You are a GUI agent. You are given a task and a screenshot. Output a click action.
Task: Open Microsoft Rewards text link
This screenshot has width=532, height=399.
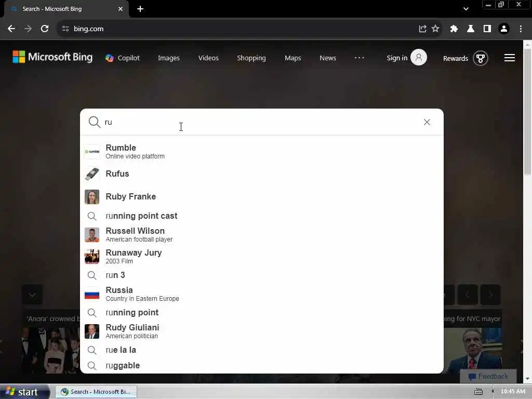(x=455, y=58)
